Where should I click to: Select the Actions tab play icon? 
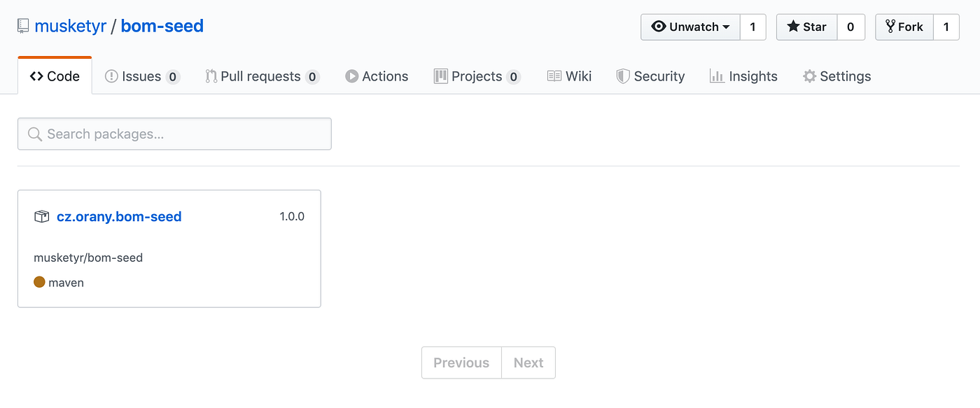(x=352, y=76)
